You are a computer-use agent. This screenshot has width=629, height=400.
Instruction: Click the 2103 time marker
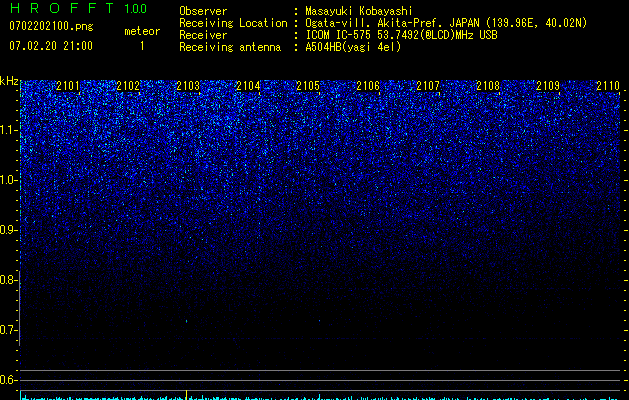coord(188,86)
